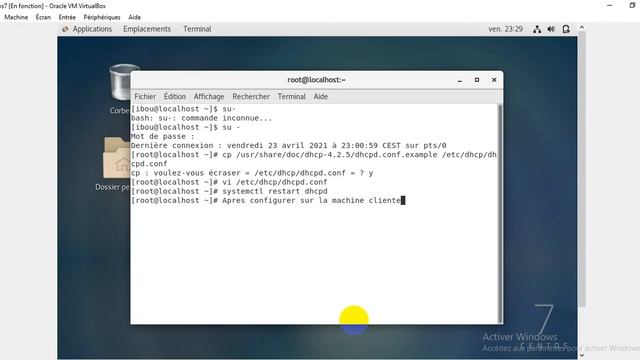
Task: Open the VirtualBox Écran menu
Action: tap(43, 17)
